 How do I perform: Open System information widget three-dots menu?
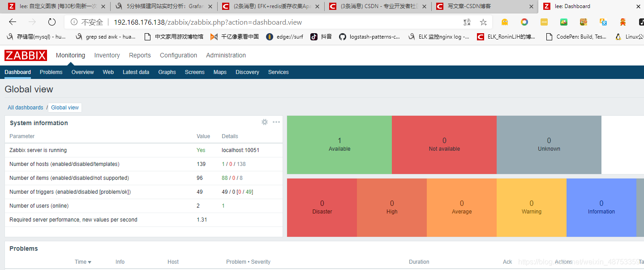point(276,122)
